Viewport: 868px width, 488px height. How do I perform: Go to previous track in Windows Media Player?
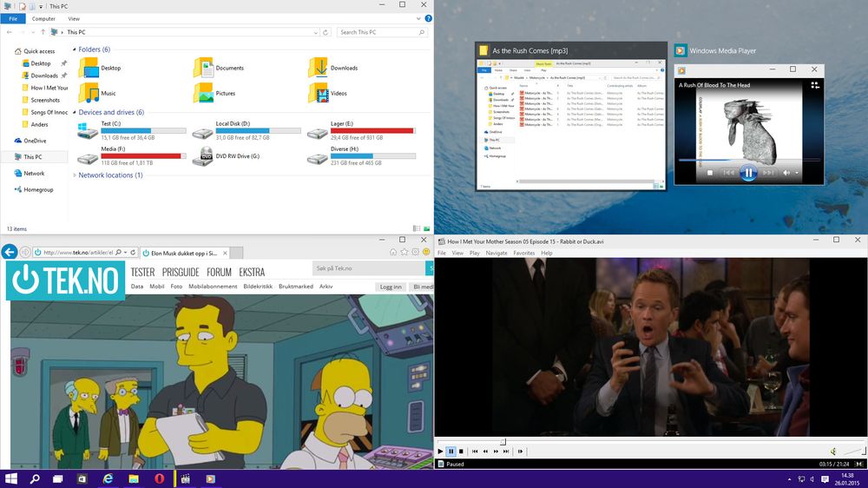[729, 173]
